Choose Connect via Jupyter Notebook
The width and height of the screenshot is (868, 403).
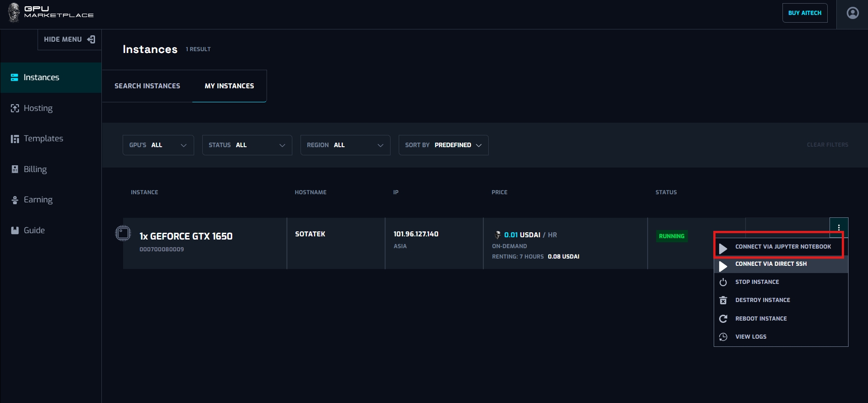pos(782,247)
